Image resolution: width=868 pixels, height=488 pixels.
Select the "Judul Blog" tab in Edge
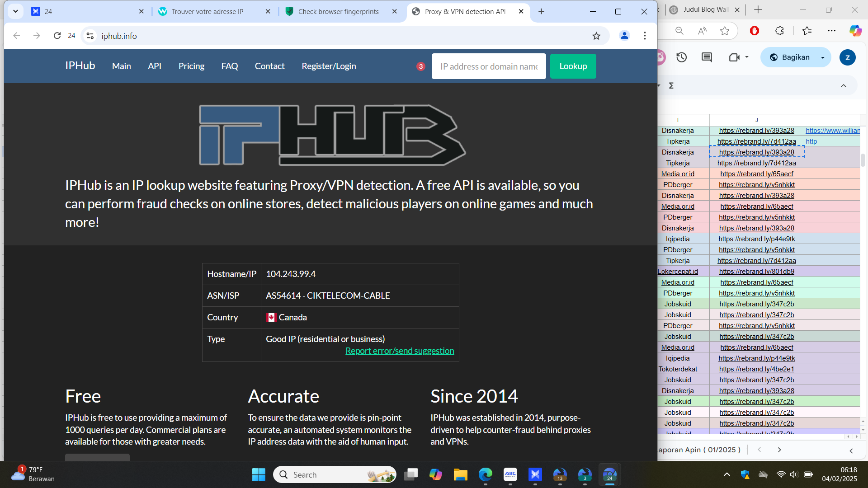coord(705,9)
